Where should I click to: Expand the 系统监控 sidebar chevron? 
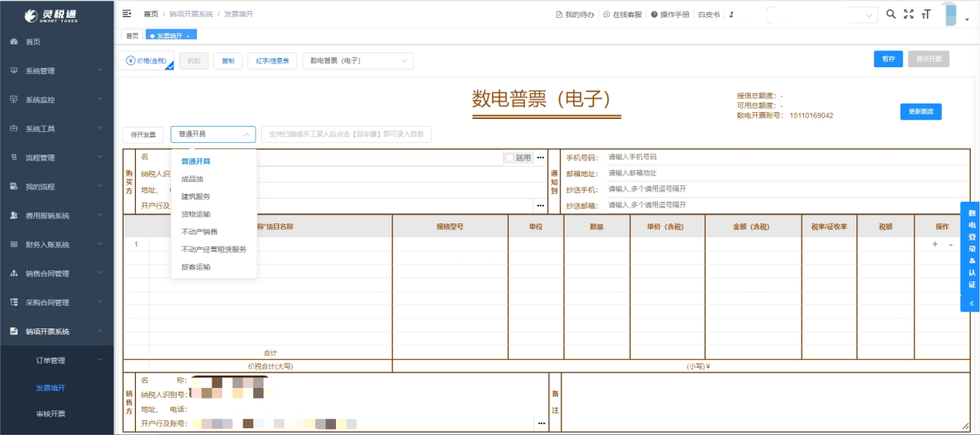coord(100,100)
